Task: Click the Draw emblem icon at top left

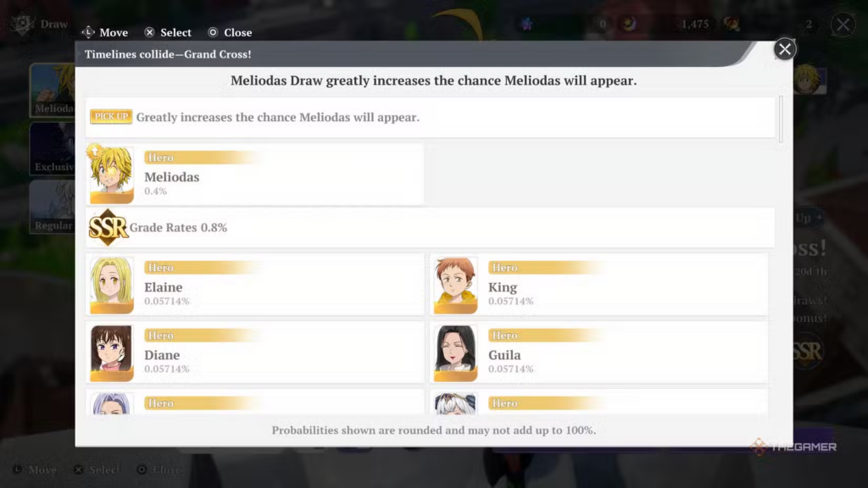Action: tap(22, 24)
